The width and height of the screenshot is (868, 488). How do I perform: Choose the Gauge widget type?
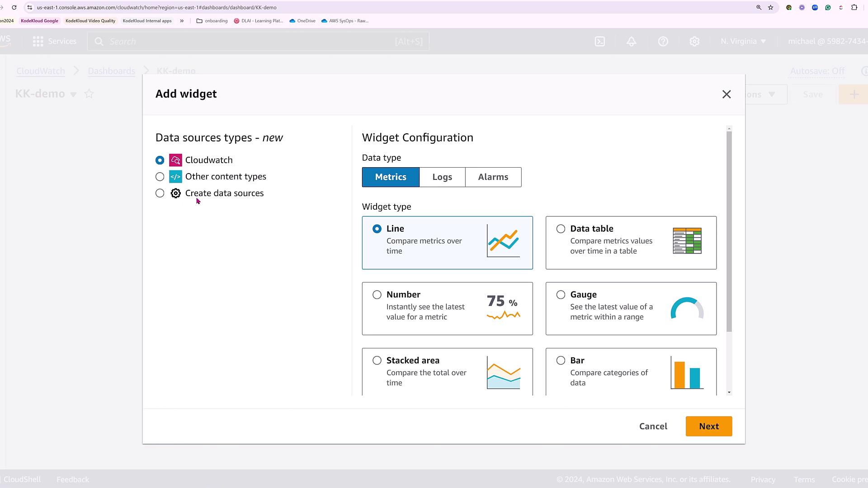pyautogui.click(x=561, y=295)
